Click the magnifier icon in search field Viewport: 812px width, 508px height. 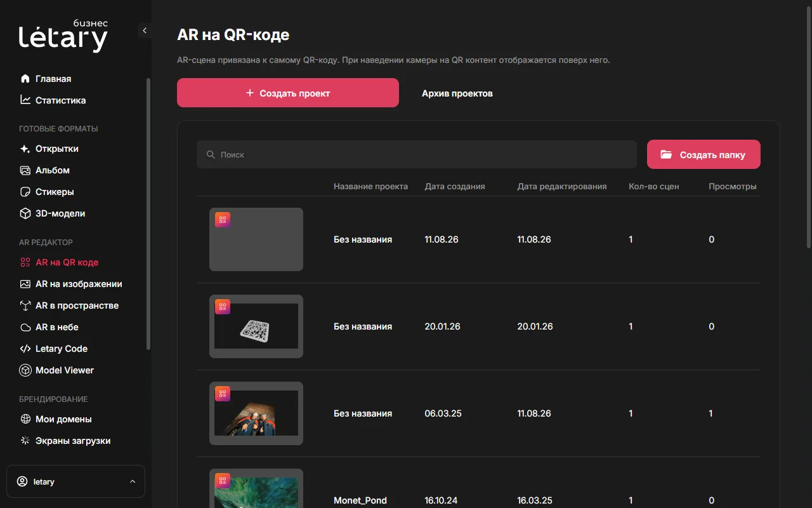[x=211, y=154]
